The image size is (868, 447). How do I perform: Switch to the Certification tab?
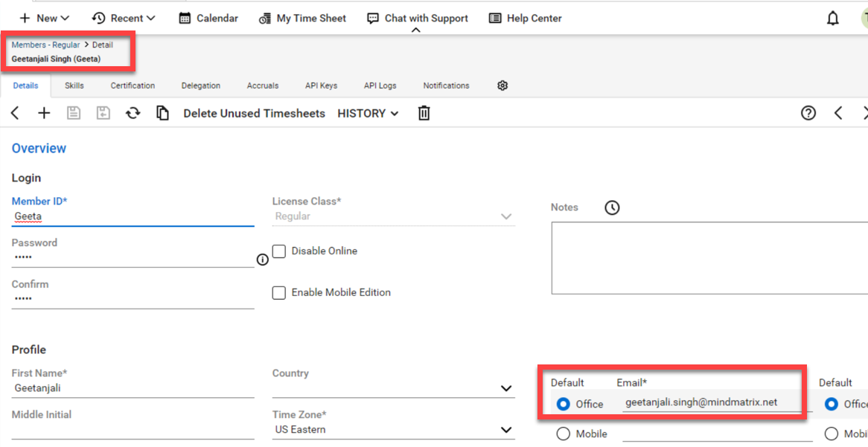(133, 86)
